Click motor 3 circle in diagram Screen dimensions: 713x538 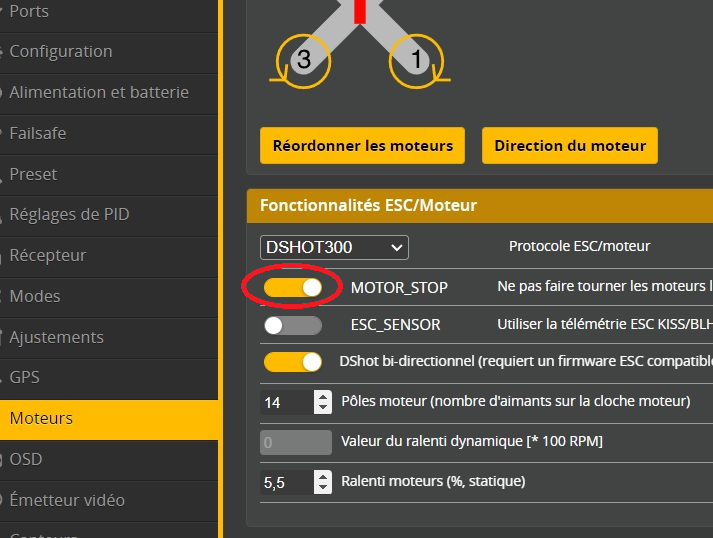[x=303, y=59]
